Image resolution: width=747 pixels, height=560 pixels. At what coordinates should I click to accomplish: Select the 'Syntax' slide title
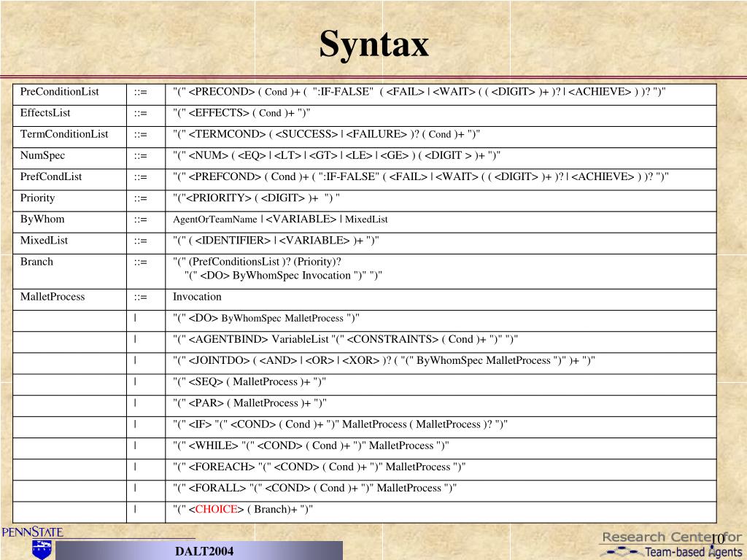pos(374,44)
